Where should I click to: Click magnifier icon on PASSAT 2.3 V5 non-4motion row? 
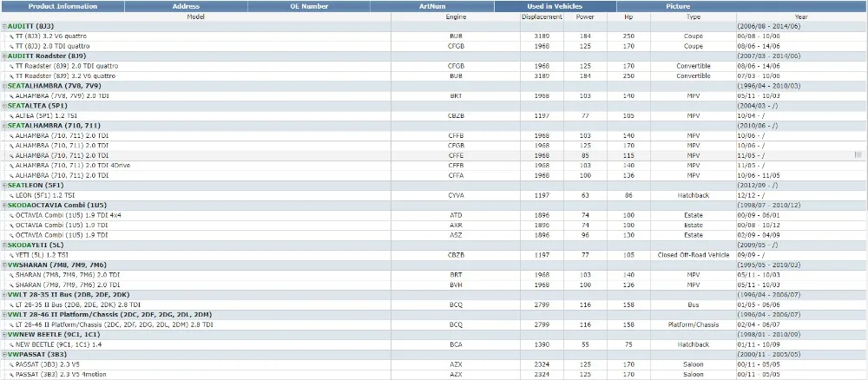click(11, 364)
